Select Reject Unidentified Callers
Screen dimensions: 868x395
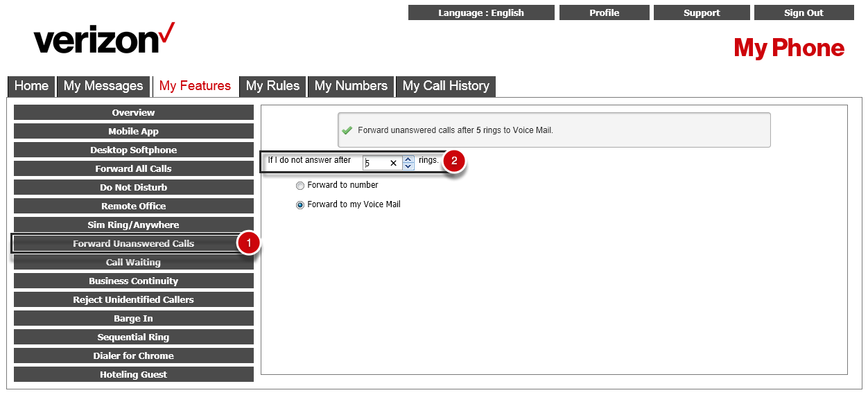click(134, 299)
